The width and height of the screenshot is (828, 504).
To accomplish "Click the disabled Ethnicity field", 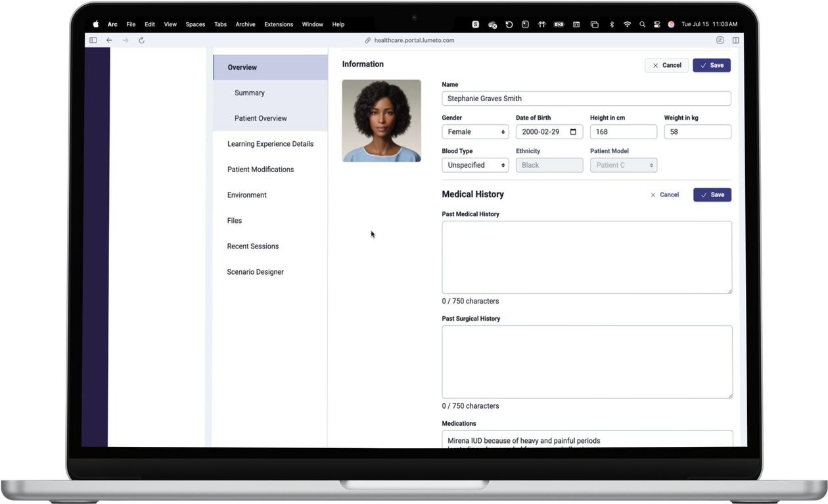I will (x=549, y=165).
